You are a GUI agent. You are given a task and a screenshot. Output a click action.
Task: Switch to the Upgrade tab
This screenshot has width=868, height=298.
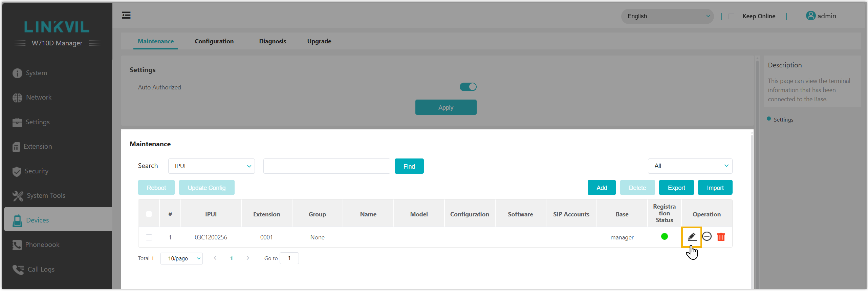pyautogui.click(x=319, y=41)
